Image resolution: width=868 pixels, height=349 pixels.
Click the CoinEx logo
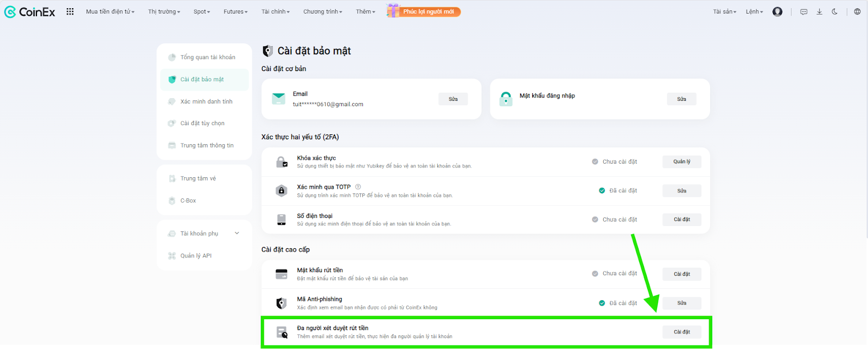(30, 12)
